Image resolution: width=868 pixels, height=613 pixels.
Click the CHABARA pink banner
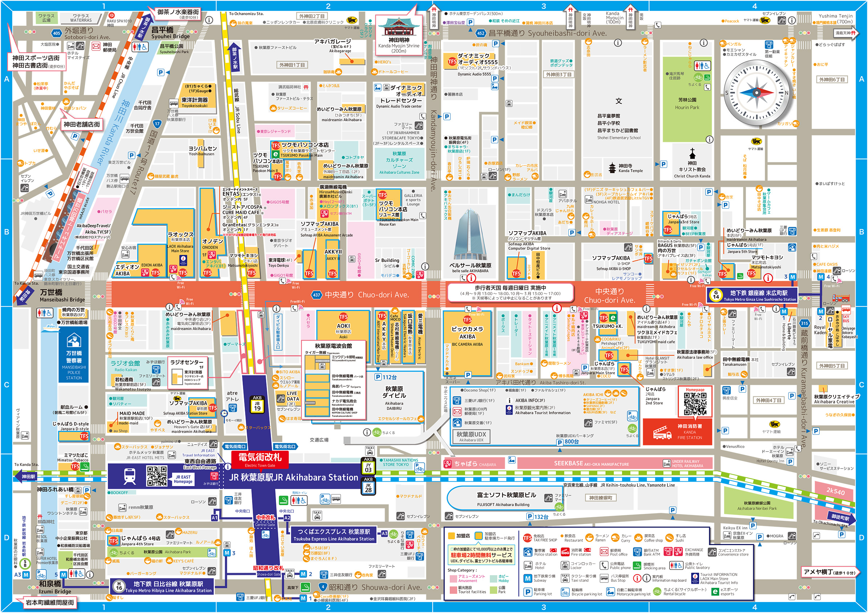(474, 463)
